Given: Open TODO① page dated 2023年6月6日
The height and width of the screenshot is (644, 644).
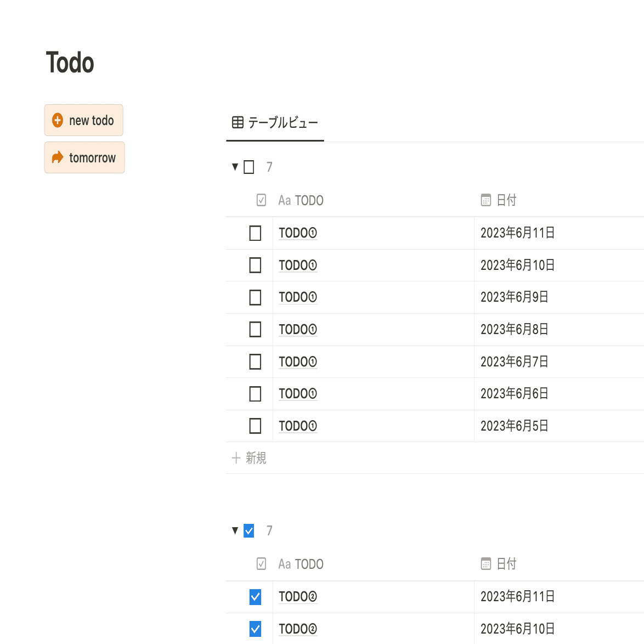Looking at the screenshot, I should click(x=298, y=393).
